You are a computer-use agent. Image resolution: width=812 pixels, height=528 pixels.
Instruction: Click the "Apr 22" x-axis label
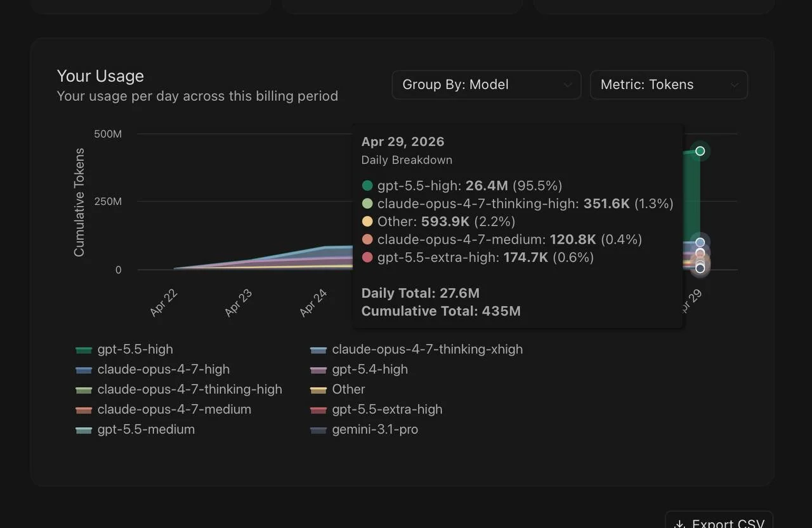click(164, 302)
